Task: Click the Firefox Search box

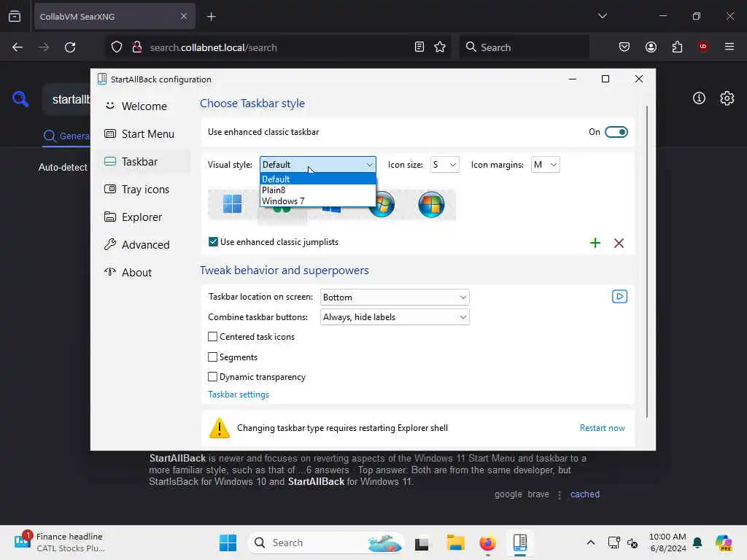Action: click(x=524, y=47)
